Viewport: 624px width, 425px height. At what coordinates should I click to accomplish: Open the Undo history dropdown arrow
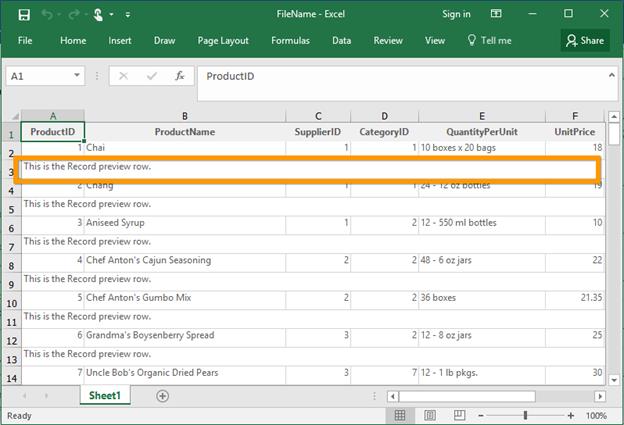59,15
